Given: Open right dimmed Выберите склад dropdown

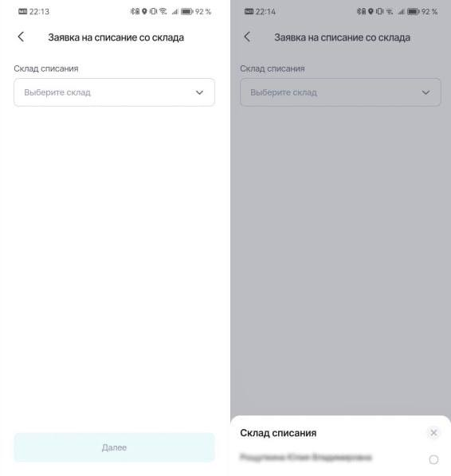Looking at the screenshot, I should coord(340,92).
